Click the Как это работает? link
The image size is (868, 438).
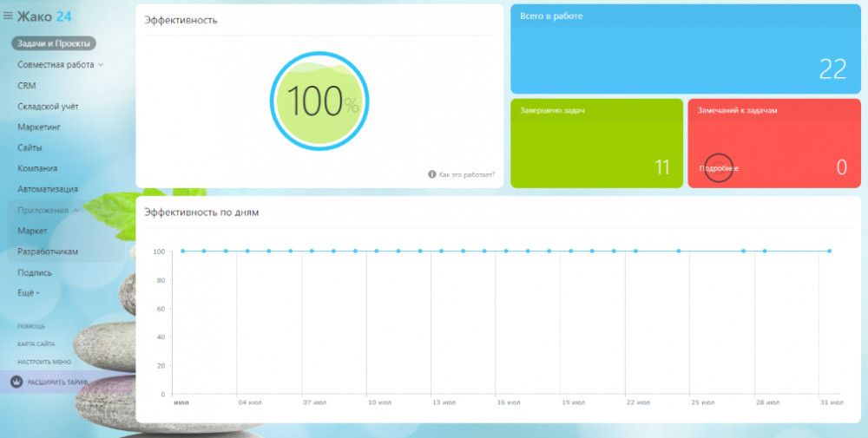click(467, 174)
